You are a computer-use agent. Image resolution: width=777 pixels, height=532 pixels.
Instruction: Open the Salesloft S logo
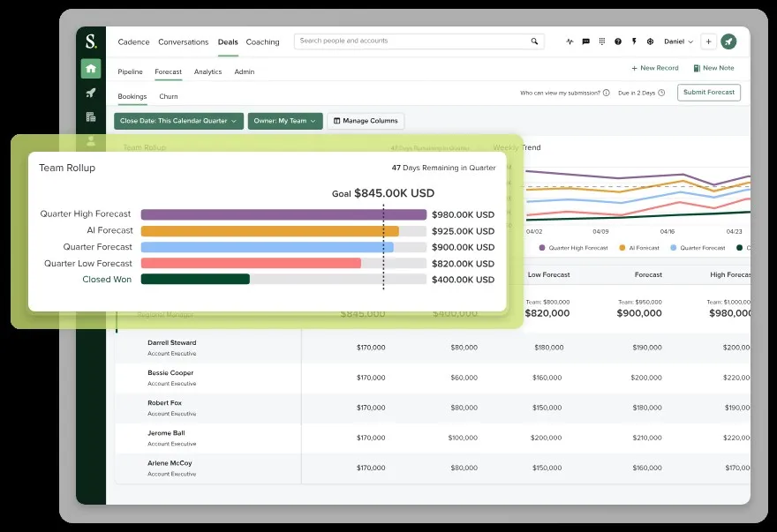click(x=91, y=41)
